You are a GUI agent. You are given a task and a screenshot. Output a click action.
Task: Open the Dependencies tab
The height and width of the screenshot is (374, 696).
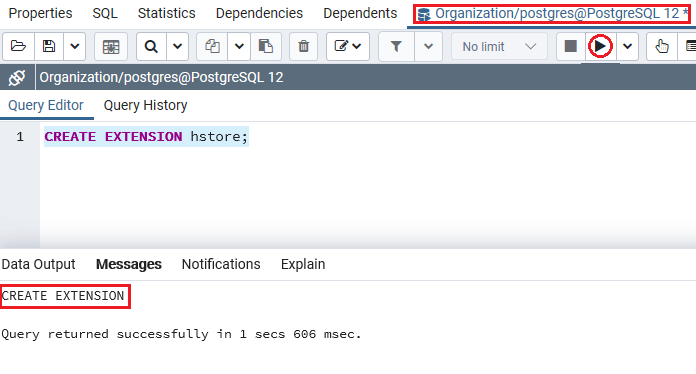pos(259,13)
